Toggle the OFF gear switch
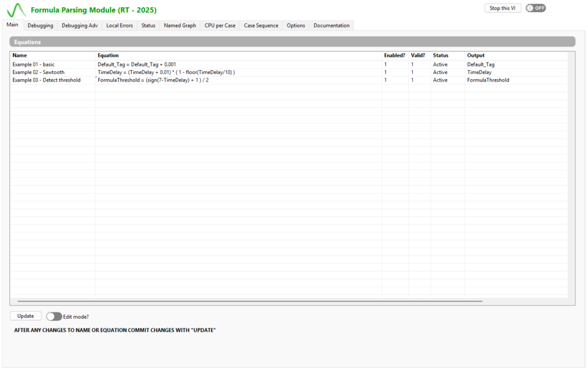This screenshot has width=588, height=371. (x=536, y=8)
